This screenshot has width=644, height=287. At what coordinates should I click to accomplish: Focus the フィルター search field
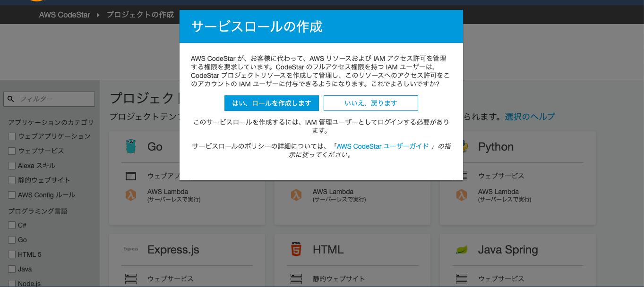pos(49,99)
